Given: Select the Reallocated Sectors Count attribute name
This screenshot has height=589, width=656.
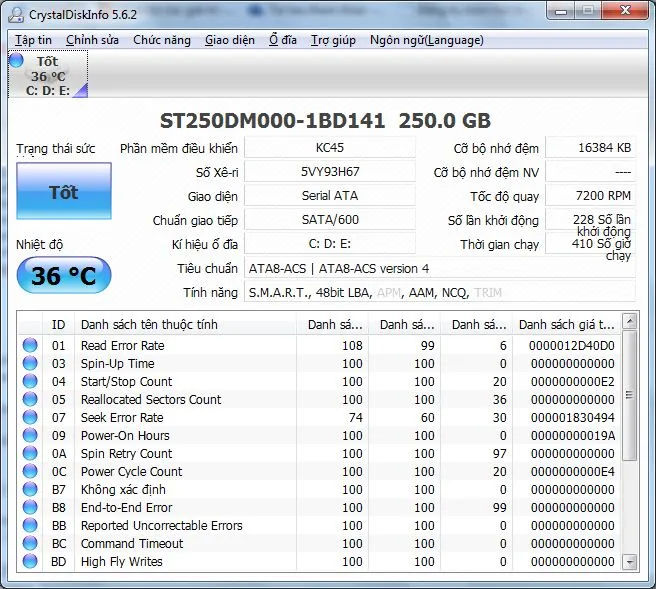Looking at the screenshot, I should (151, 399).
